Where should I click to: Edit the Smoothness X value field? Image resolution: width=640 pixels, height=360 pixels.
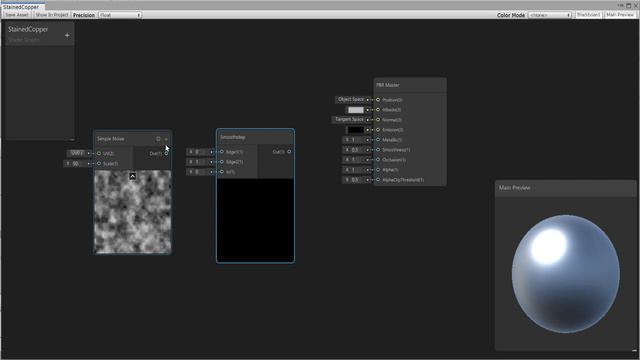[x=356, y=150]
